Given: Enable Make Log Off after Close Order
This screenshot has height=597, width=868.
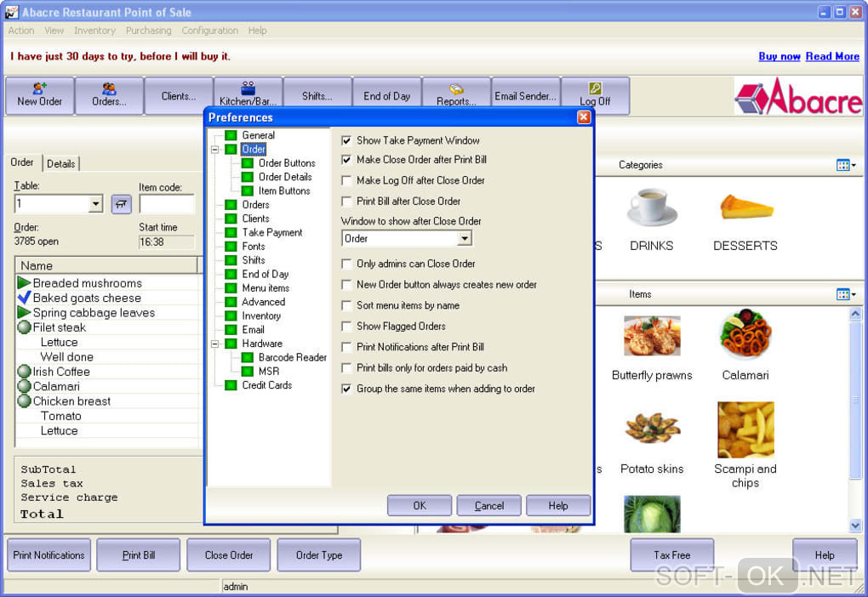Looking at the screenshot, I should (x=346, y=180).
